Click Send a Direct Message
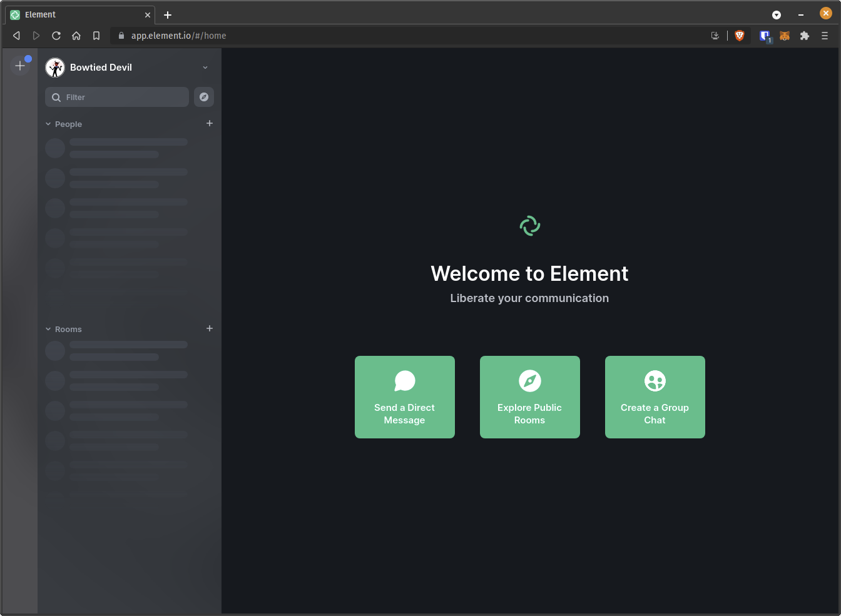Image resolution: width=841 pixels, height=616 pixels. tap(405, 397)
